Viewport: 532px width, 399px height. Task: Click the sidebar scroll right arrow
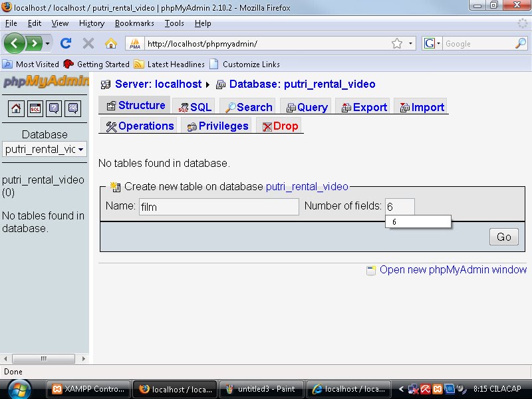(x=84, y=358)
